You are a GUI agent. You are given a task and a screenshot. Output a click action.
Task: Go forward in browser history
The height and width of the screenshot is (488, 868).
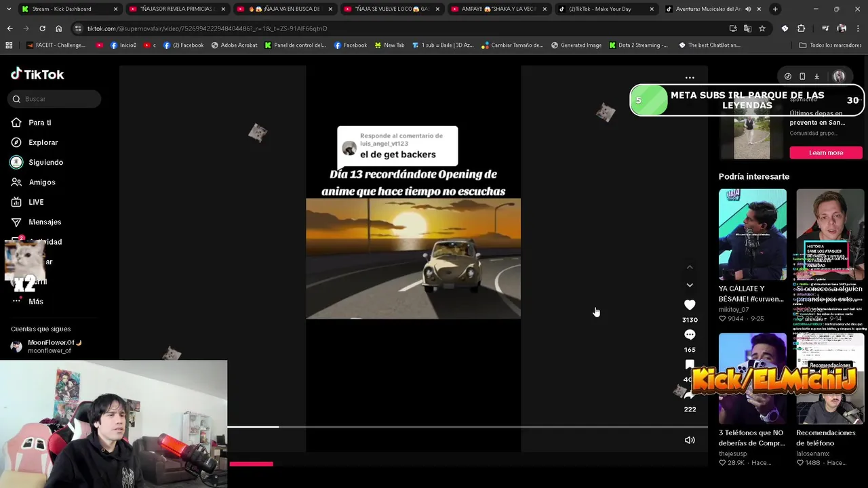(x=26, y=28)
